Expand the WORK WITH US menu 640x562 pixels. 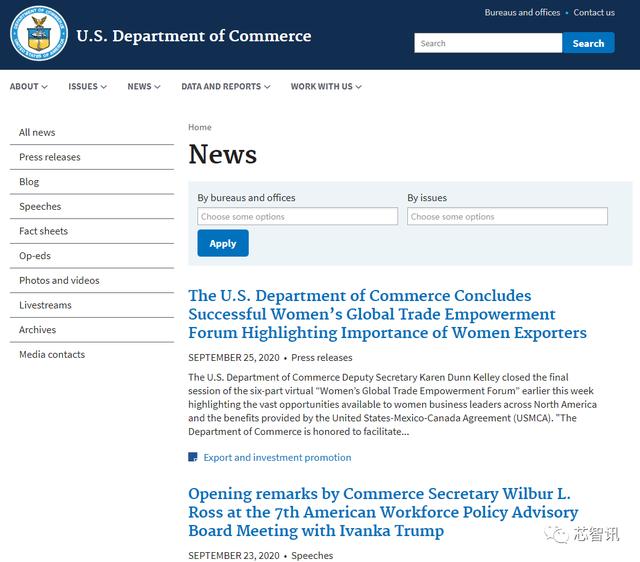click(x=326, y=87)
